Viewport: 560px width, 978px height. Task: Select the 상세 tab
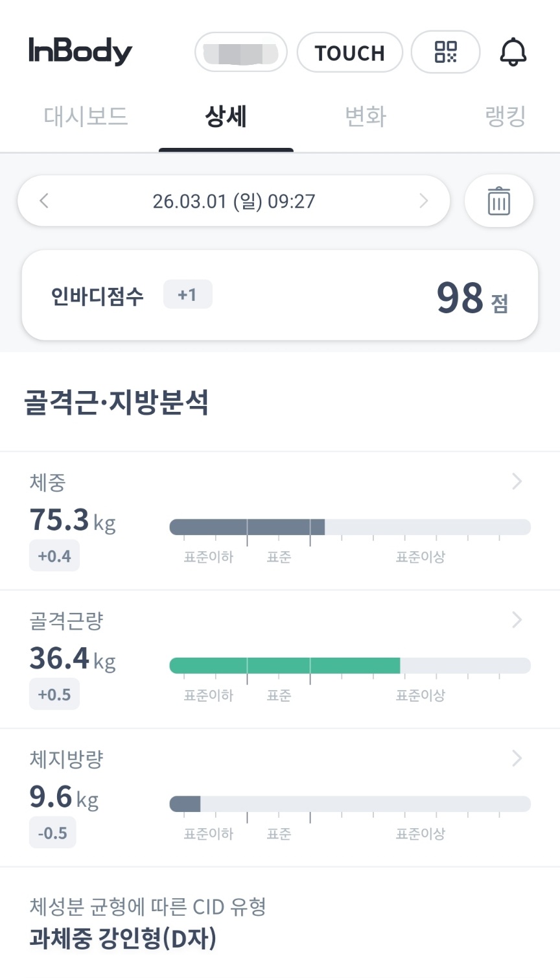click(226, 117)
